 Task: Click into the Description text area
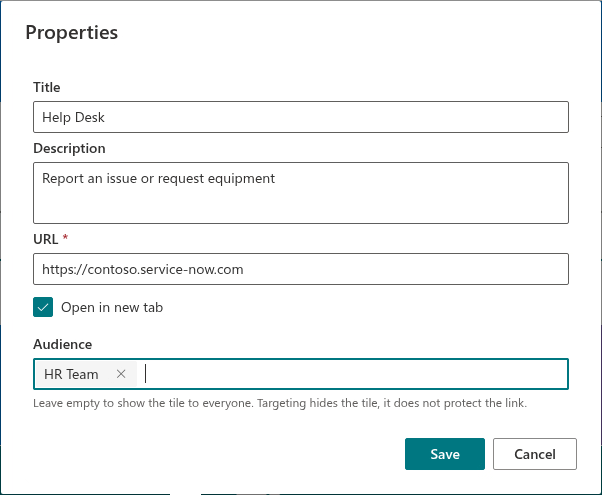[x=301, y=193]
